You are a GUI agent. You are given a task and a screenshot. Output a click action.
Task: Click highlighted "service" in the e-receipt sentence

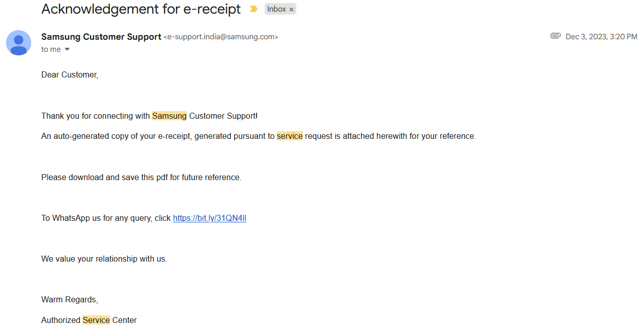[x=289, y=136]
